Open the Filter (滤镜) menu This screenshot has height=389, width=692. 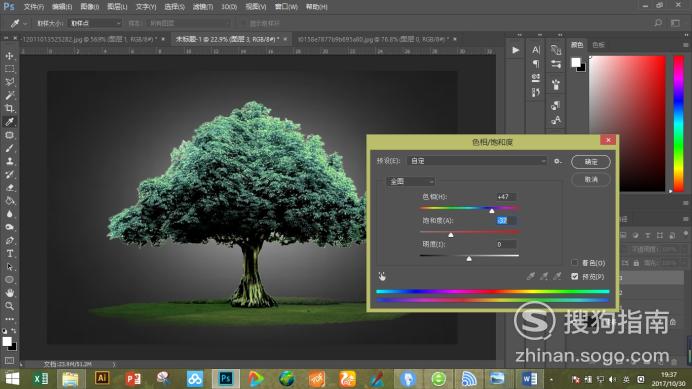203,7
